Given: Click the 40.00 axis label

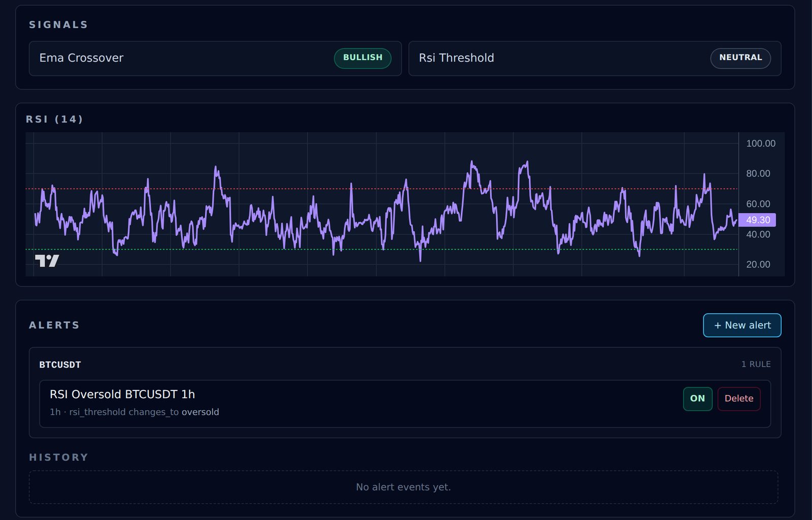Looking at the screenshot, I should click(x=758, y=234).
